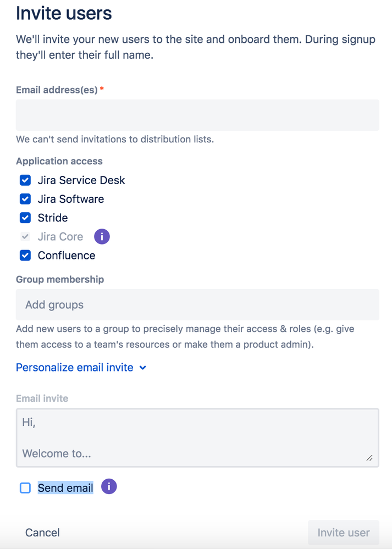Click the info icon beside Send email

click(x=108, y=486)
